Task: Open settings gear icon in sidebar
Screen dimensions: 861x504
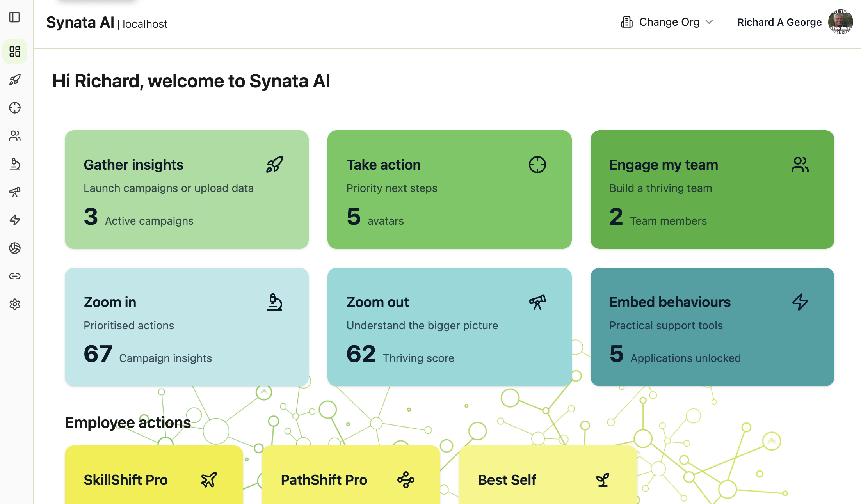Action: (15, 304)
